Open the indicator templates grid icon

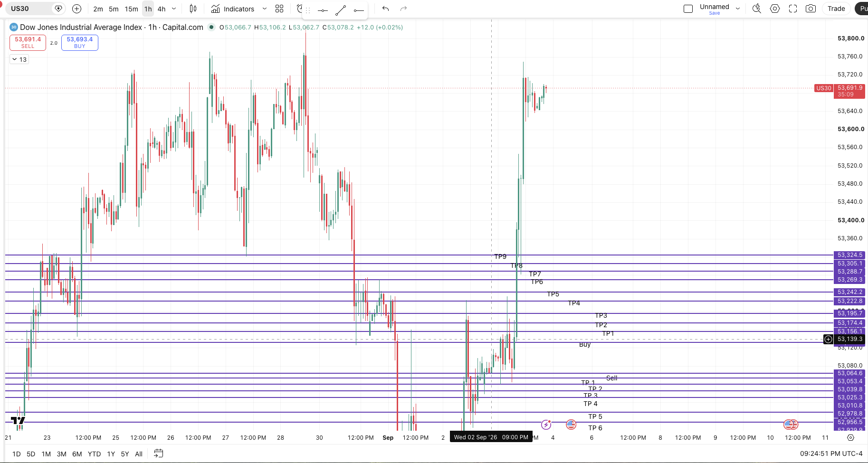tap(279, 9)
